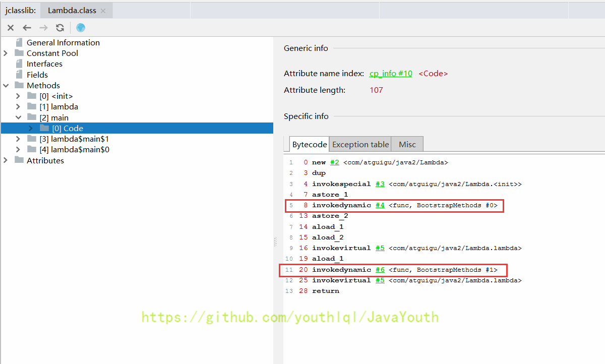Switch to the Exception table tab
The image size is (605, 364).
(360, 144)
